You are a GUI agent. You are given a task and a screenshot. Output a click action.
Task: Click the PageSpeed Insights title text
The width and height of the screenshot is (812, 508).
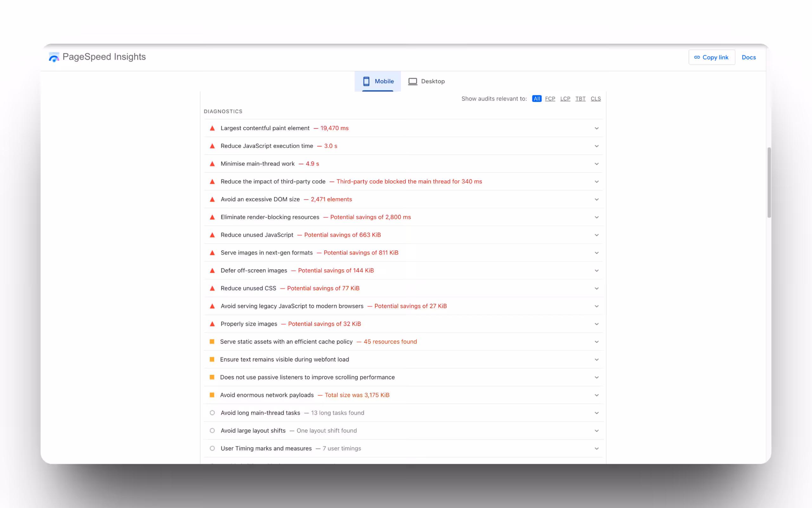pyautogui.click(x=104, y=57)
